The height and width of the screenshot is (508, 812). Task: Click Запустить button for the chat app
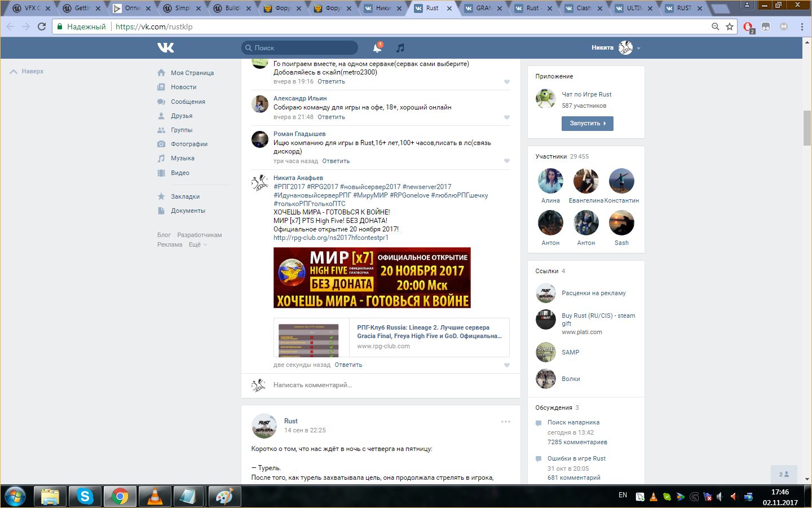[x=587, y=123]
